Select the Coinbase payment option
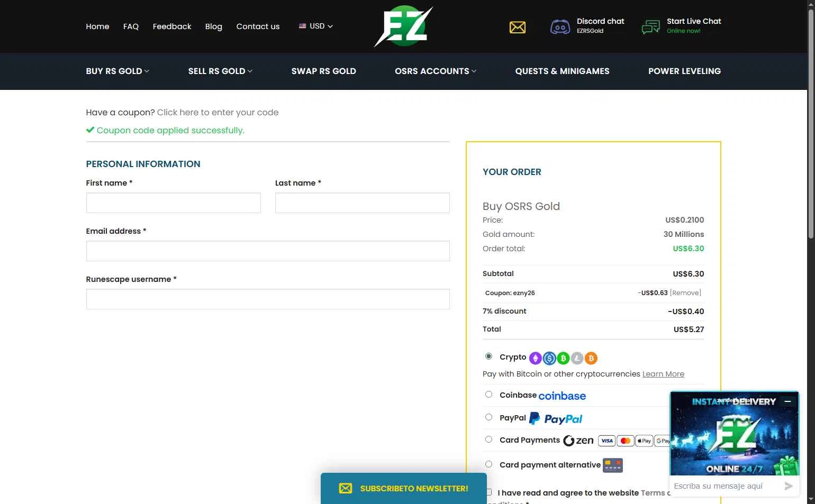 point(488,395)
